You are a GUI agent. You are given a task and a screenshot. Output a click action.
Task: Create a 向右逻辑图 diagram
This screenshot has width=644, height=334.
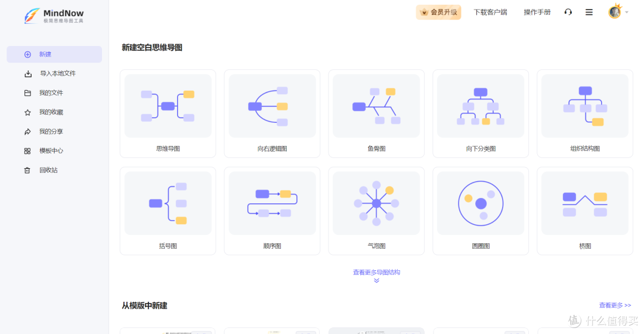[272, 113]
